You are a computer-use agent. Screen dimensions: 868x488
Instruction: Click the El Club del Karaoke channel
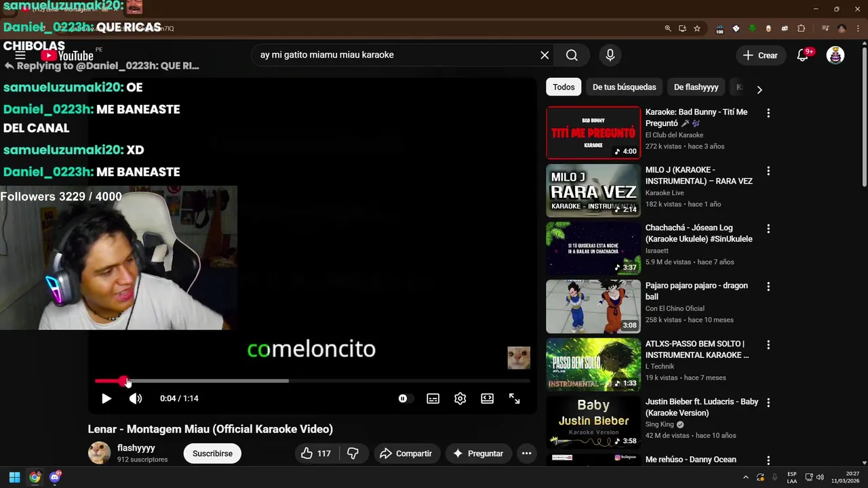tap(674, 135)
